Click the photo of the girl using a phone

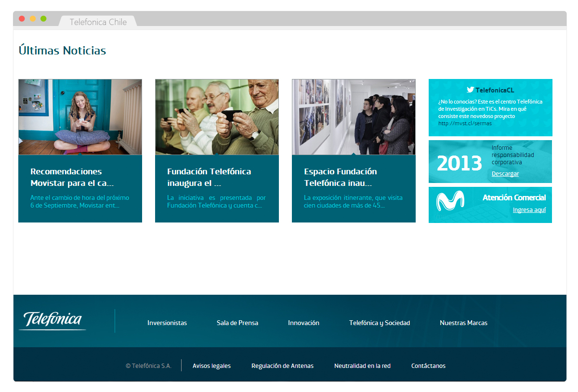tap(80, 117)
